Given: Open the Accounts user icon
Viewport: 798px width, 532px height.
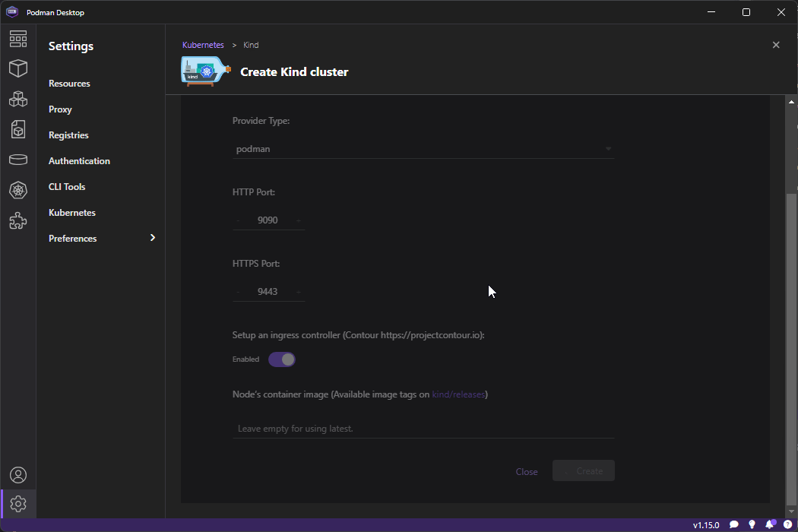Looking at the screenshot, I should click(18, 475).
